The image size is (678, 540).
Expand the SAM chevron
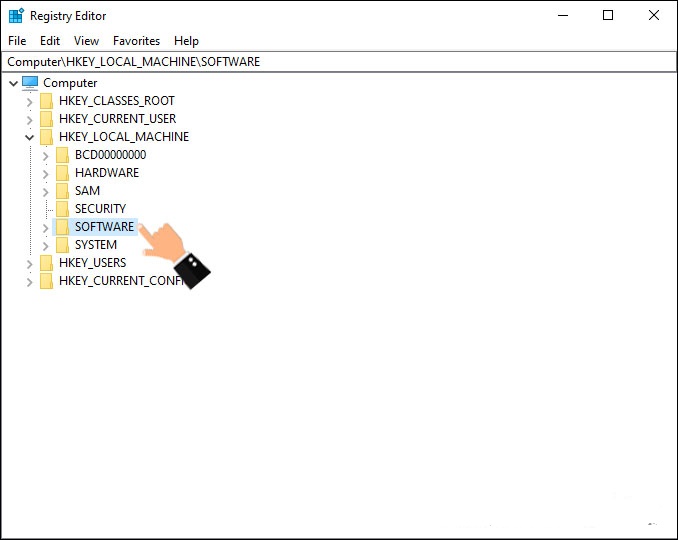pyautogui.click(x=45, y=192)
